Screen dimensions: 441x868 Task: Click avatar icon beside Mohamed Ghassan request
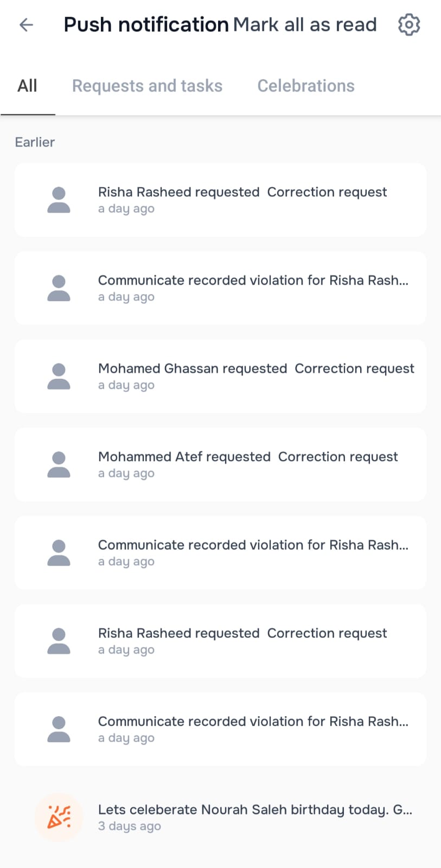click(x=59, y=376)
